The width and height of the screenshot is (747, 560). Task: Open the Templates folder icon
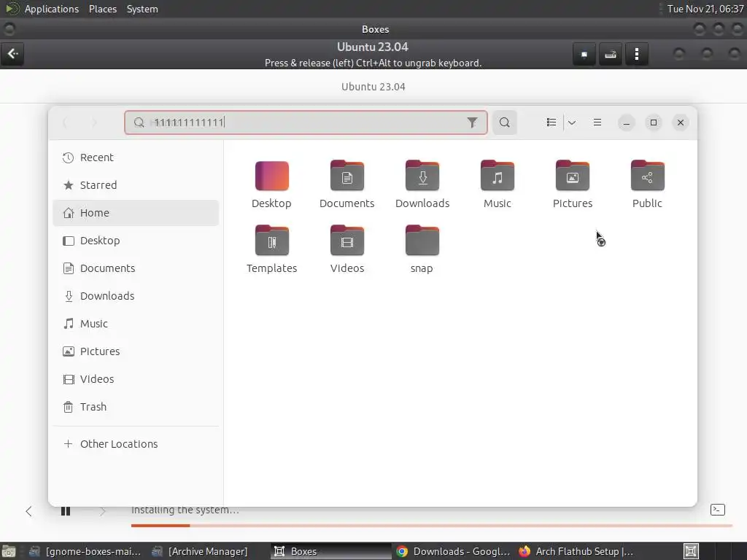click(271, 241)
